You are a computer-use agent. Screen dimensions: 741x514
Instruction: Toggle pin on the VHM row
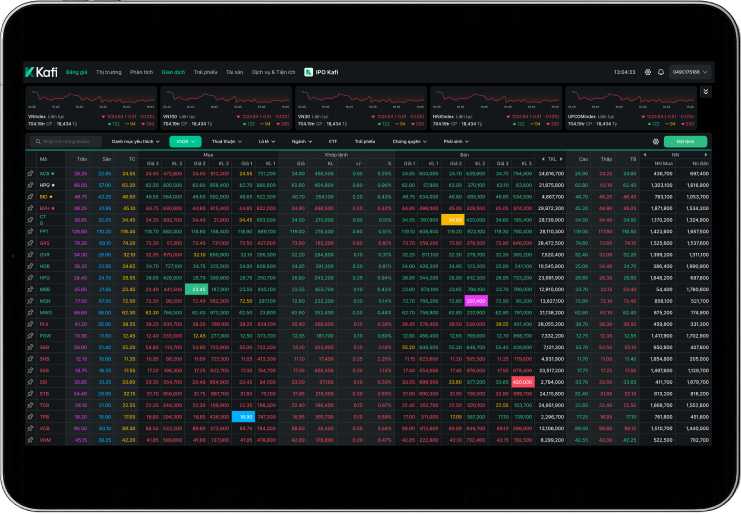click(31, 440)
